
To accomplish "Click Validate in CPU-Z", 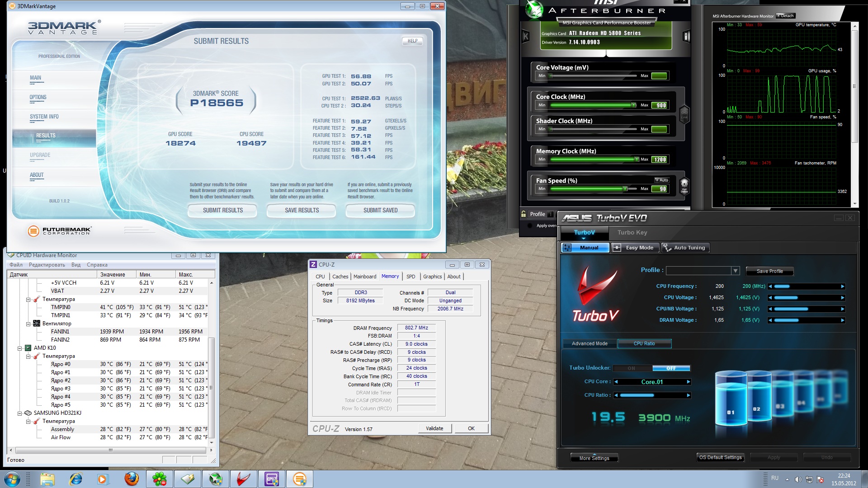I will coord(434,428).
